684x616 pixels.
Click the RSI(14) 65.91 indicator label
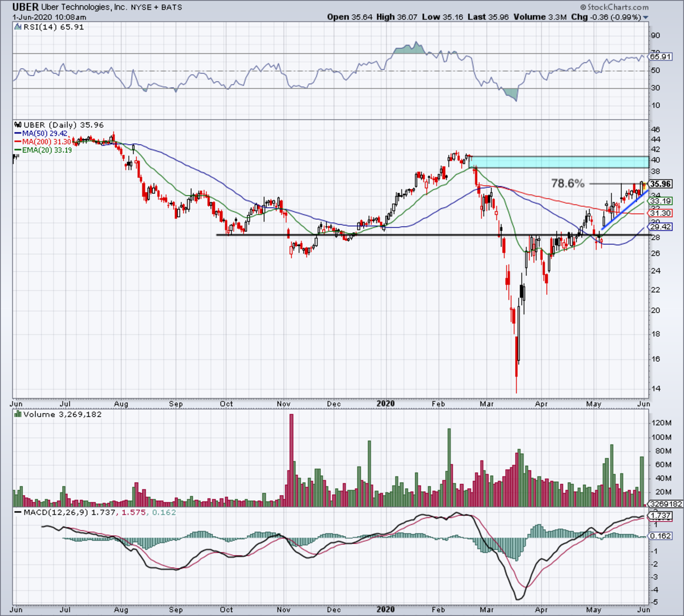coord(53,27)
